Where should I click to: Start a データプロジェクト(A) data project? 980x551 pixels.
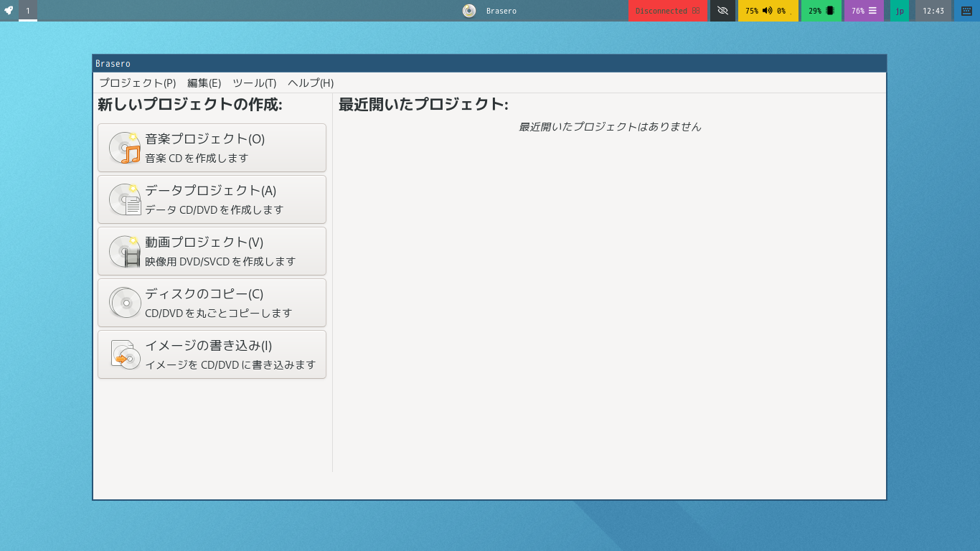[212, 199]
